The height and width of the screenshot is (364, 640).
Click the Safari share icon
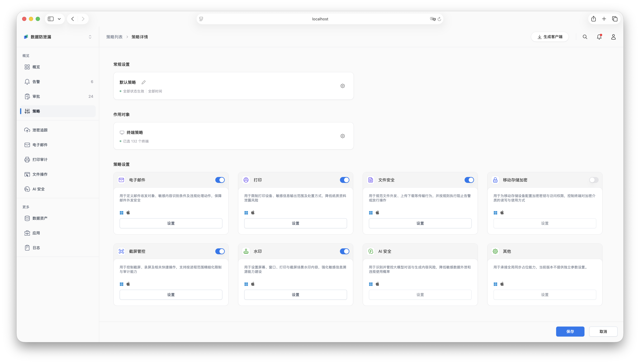coord(593,19)
